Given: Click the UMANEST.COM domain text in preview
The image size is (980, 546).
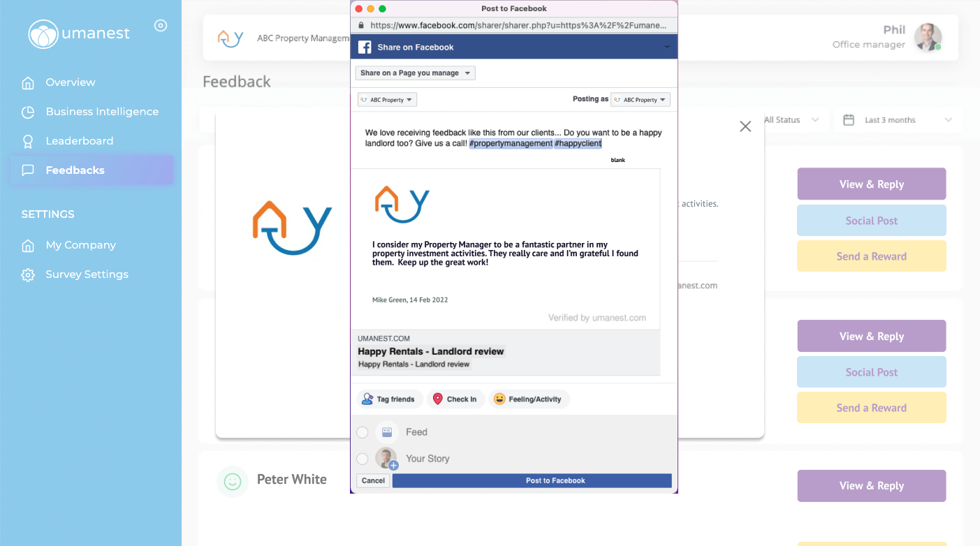Looking at the screenshot, I should pyautogui.click(x=383, y=339).
